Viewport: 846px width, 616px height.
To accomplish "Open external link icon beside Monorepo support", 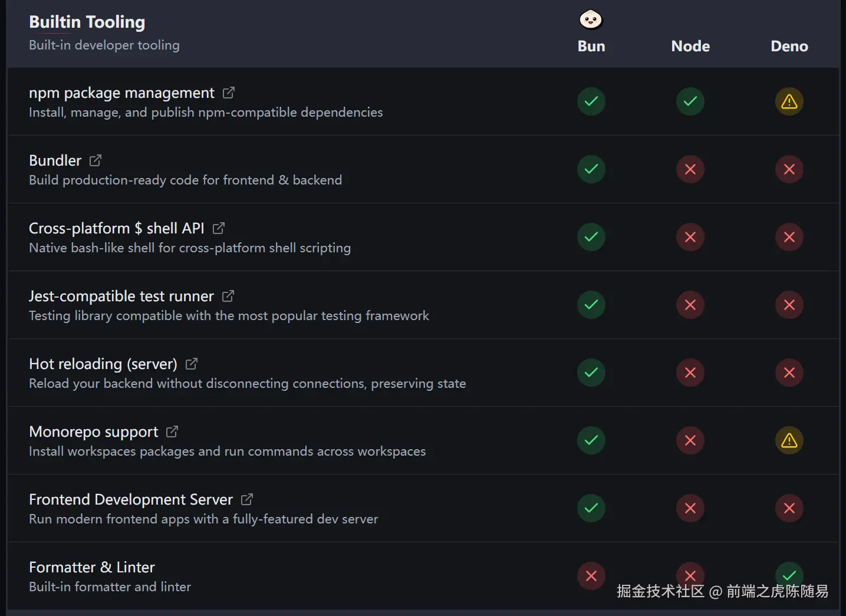I will [x=172, y=431].
